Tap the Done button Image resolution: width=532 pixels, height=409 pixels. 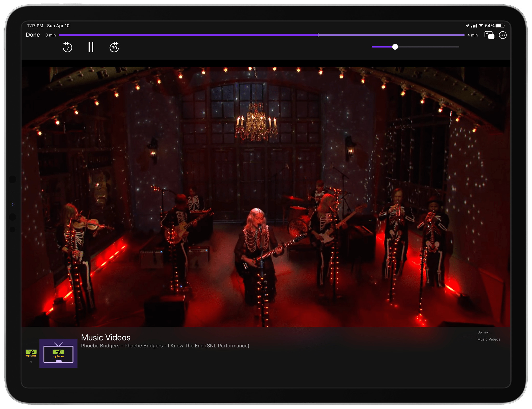tap(33, 35)
